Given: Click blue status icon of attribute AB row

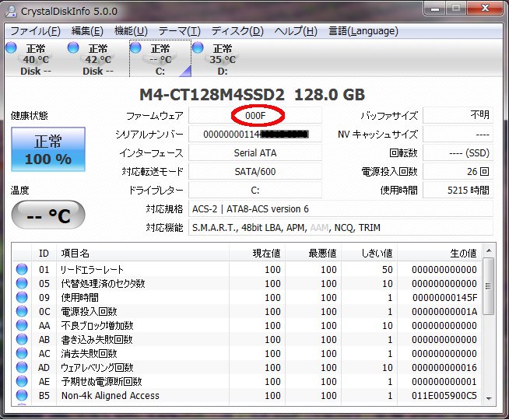Looking at the screenshot, I should tap(22, 339).
